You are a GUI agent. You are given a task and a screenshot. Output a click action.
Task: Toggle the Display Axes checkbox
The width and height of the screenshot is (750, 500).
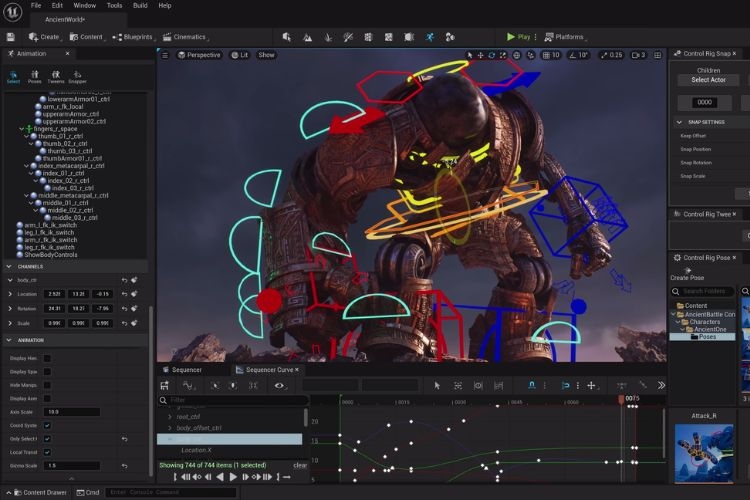tap(47, 399)
